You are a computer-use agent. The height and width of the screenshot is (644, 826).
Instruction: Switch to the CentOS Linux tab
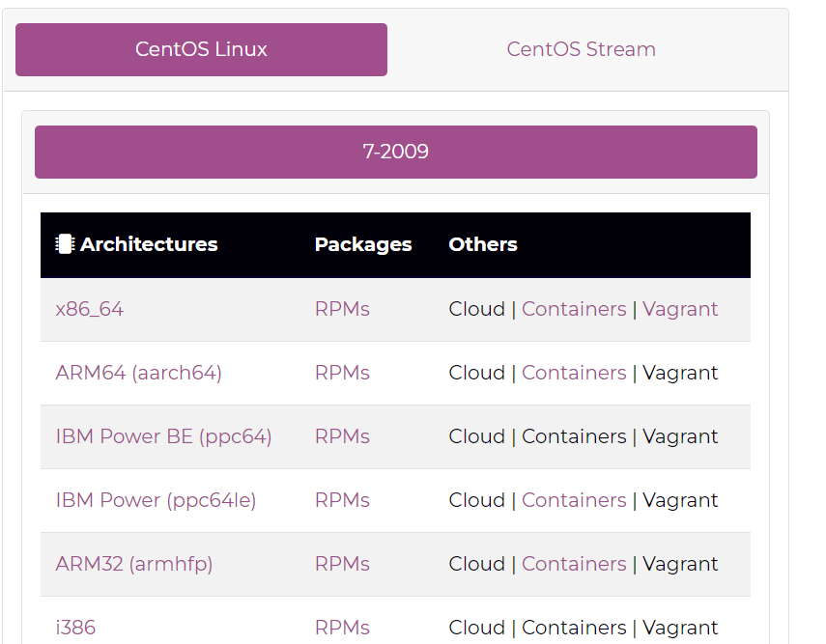coord(201,49)
